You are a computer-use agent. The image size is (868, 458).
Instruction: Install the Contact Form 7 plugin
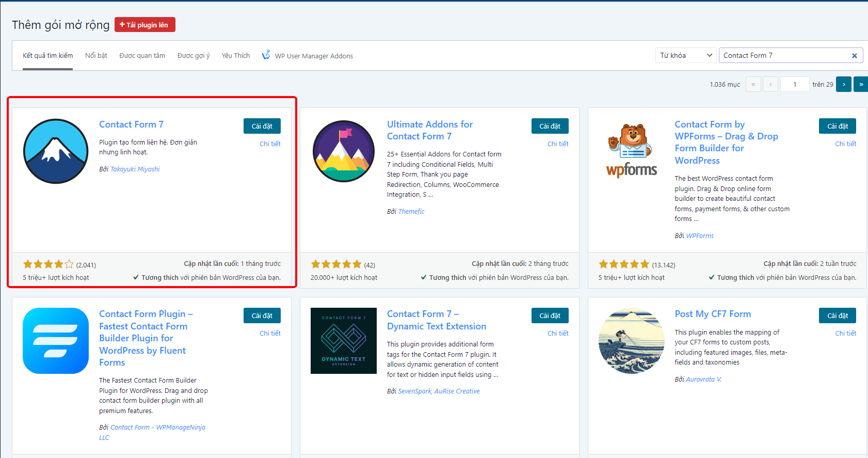coord(262,126)
